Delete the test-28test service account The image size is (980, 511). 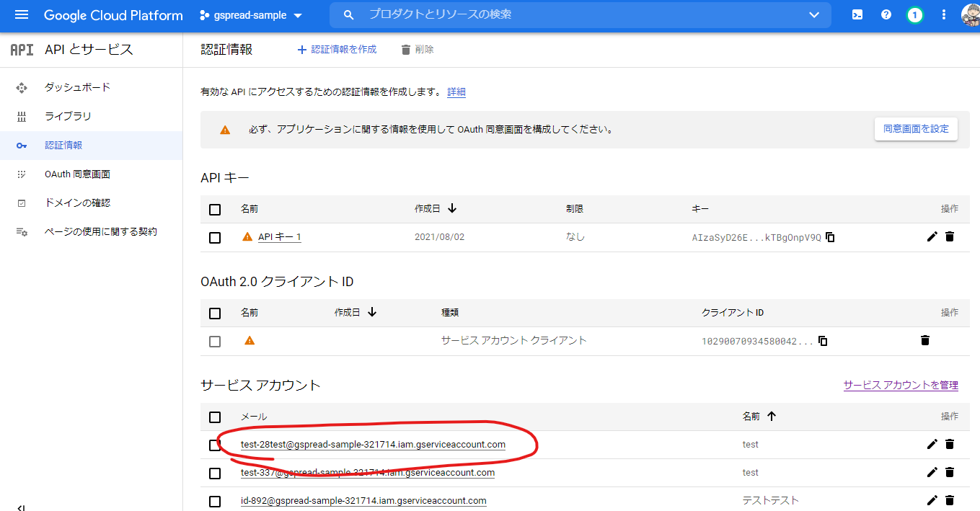pos(950,445)
